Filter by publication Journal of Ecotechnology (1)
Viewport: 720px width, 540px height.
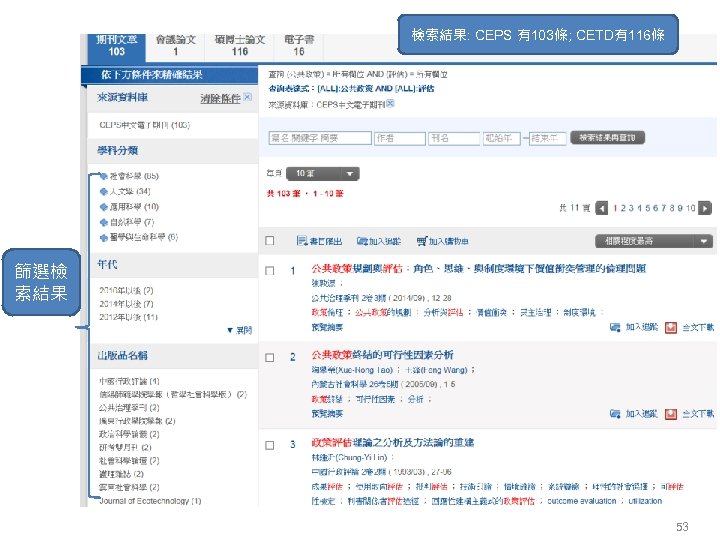point(150,501)
